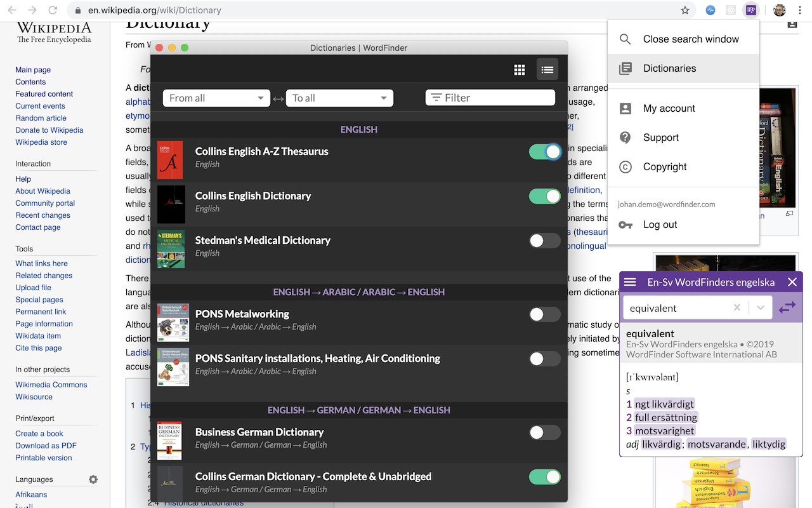Screen dimensions: 812x508
Task: Expand the search suggestions chevron in WordFinder popup
Action: tap(760, 308)
